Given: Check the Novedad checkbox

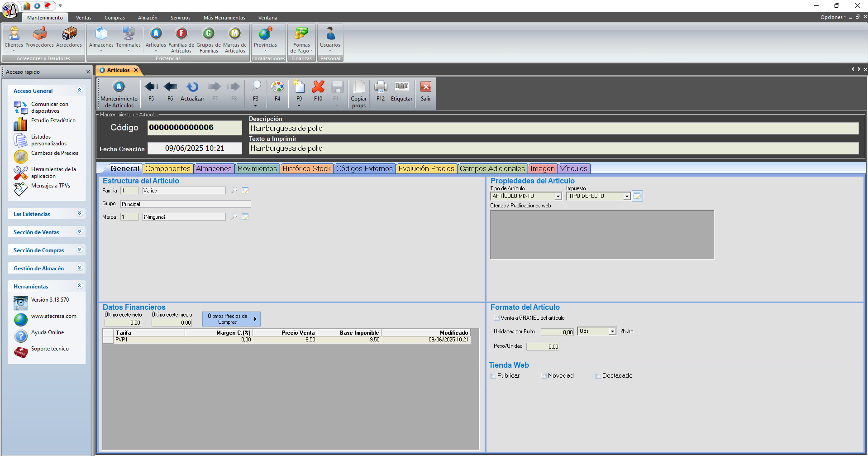Looking at the screenshot, I should 544,376.
